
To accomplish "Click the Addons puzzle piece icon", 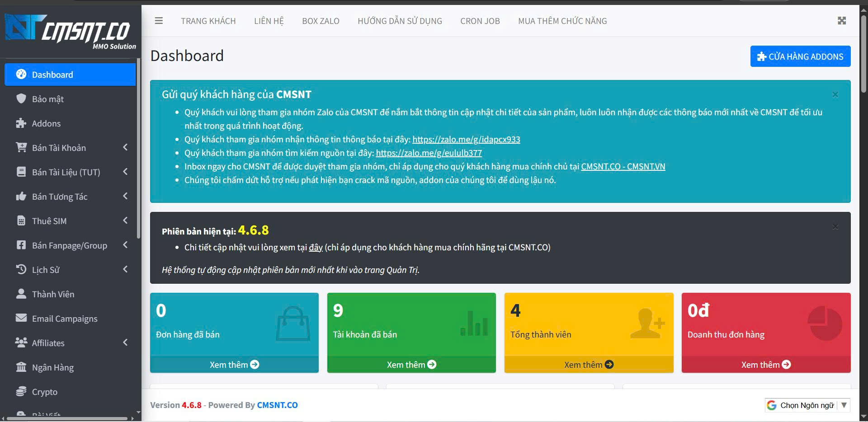I will tap(21, 123).
